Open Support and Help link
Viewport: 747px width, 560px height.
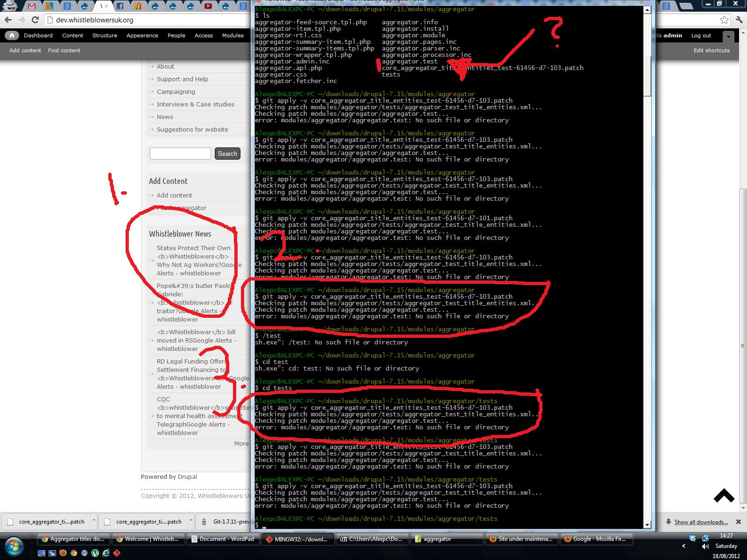(183, 79)
